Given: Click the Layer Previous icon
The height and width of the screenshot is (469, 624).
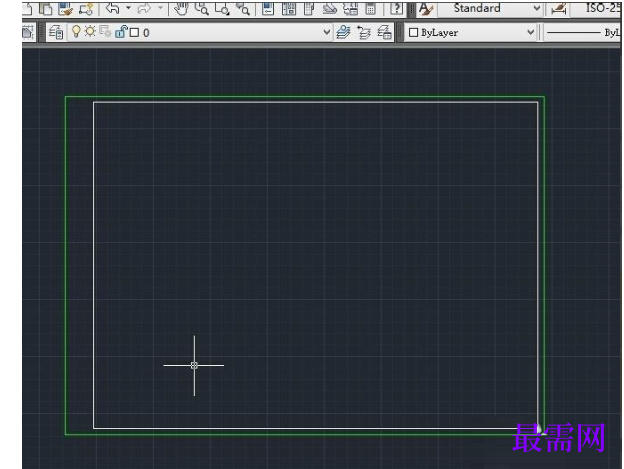Looking at the screenshot, I should pyautogui.click(x=364, y=33).
